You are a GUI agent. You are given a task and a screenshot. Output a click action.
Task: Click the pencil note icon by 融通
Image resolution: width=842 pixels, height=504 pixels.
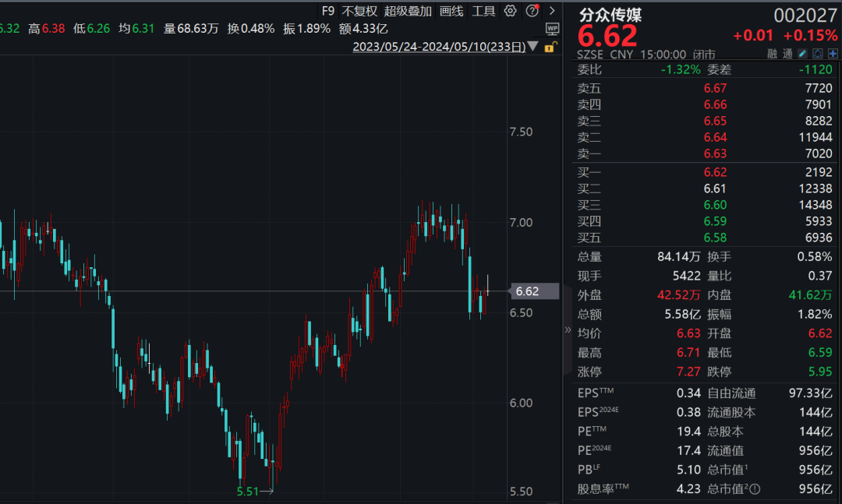(x=802, y=54)
